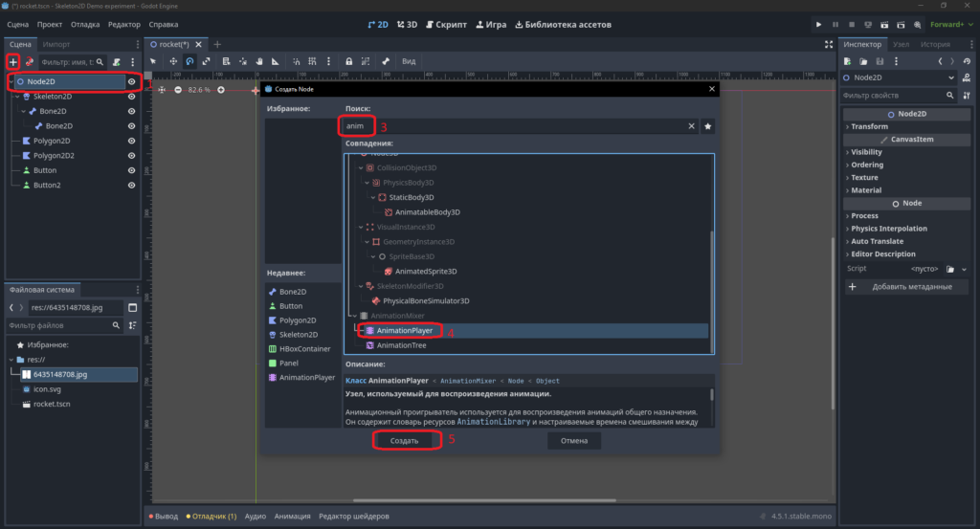Image resolution: width=980 pixels, height=529 pixels.
Task: Hide the Polygon2D node
Action: pos(131,142)
